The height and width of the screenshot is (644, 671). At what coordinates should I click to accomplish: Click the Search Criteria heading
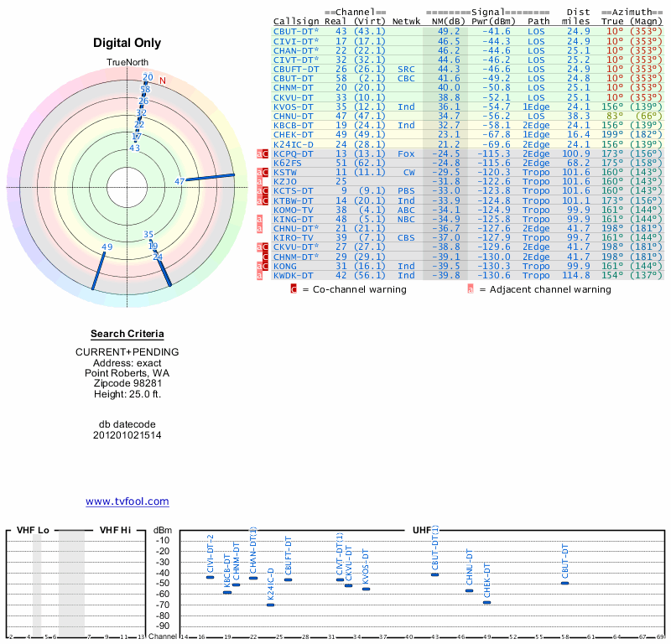point(127,334)
